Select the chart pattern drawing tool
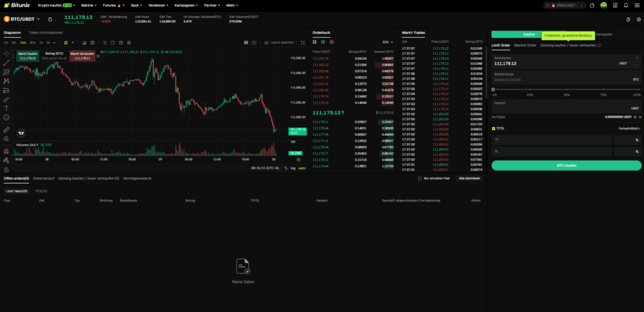 [6, 81]
